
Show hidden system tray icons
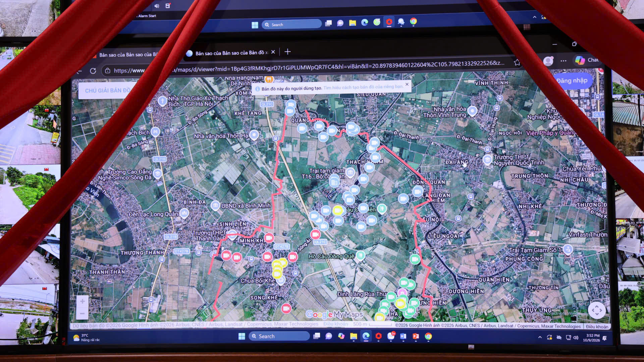tap(540, 337)
